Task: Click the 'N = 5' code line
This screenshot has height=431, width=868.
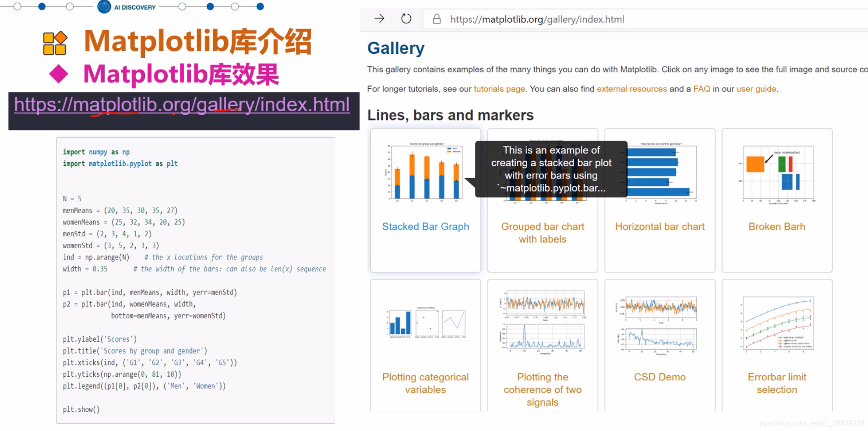Action: pyautogui.click(x=72, y=199)
